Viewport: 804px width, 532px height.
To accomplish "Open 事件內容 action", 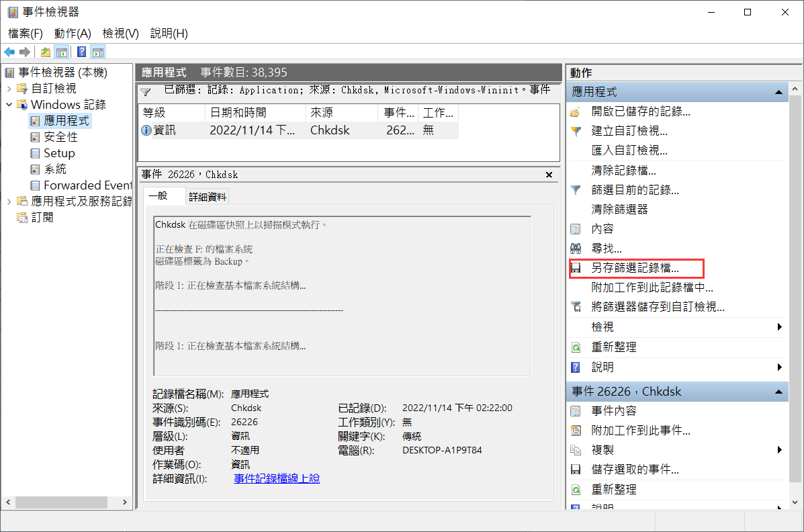I will (613, 410).
